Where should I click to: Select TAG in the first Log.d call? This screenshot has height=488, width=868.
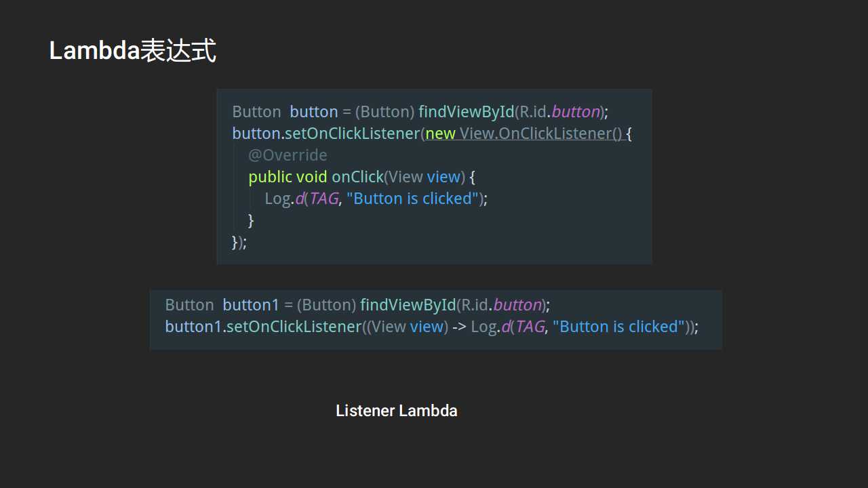point(323,199)
